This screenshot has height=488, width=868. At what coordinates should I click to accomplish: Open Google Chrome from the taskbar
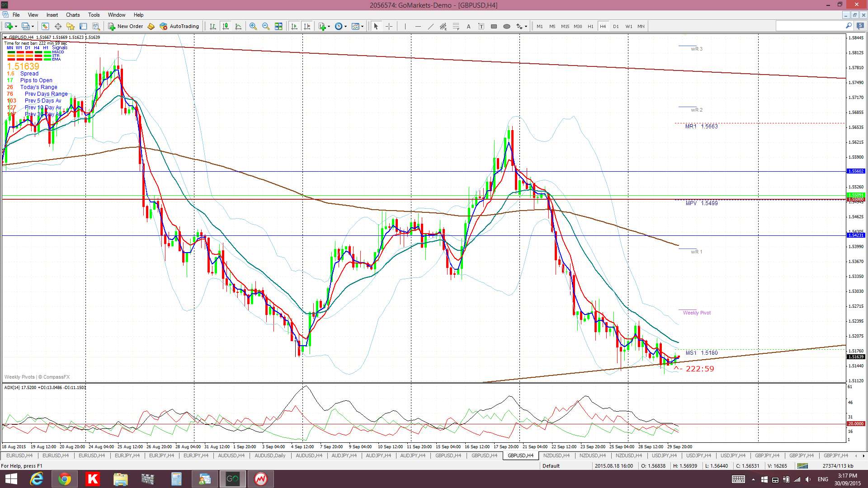[65, 479]
